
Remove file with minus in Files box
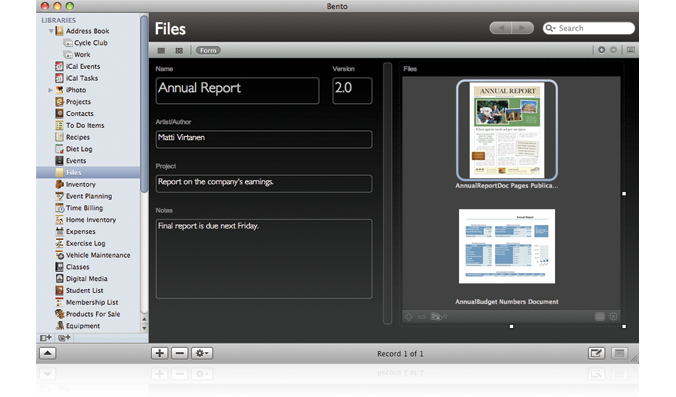coord(422,317)
